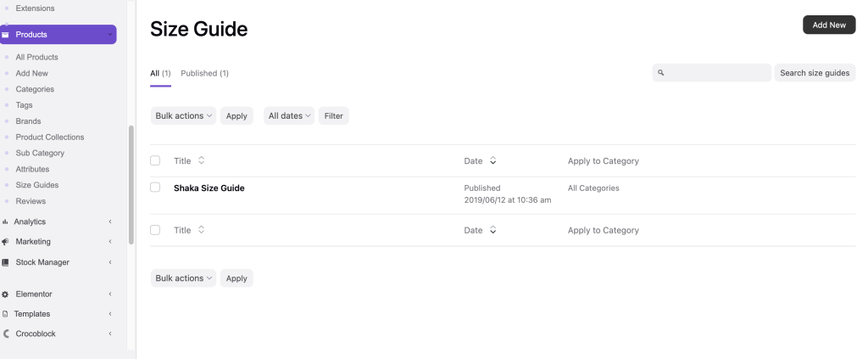Viewport: 868px width, 359px height.
Task: Open the bottom Bulk actions dropdown
Action: pyautogui.click(x=183, y=278)
